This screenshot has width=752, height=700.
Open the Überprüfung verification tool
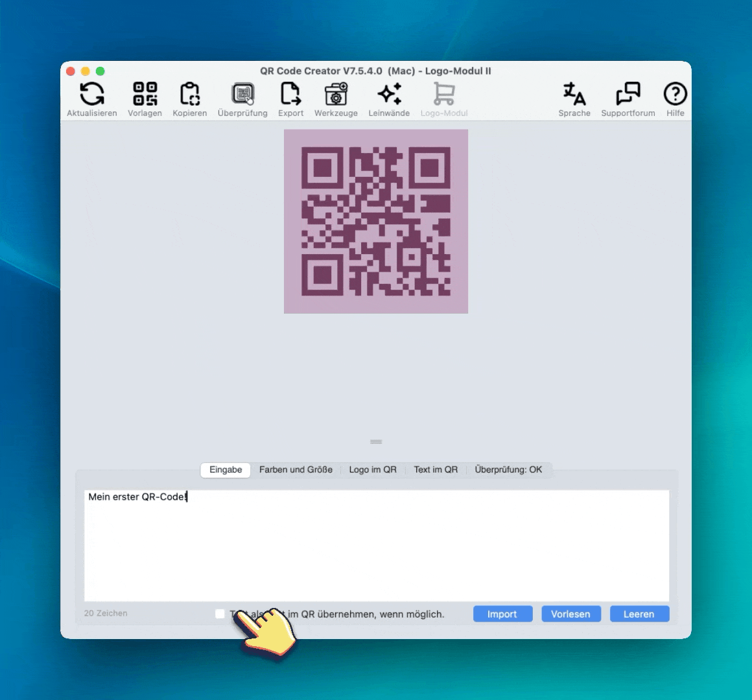point(242,95)
